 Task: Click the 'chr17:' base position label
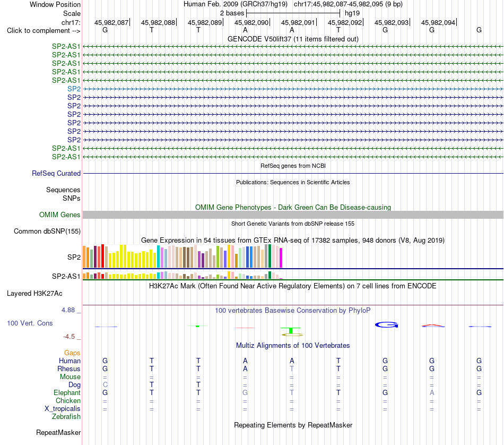(71, 22)
